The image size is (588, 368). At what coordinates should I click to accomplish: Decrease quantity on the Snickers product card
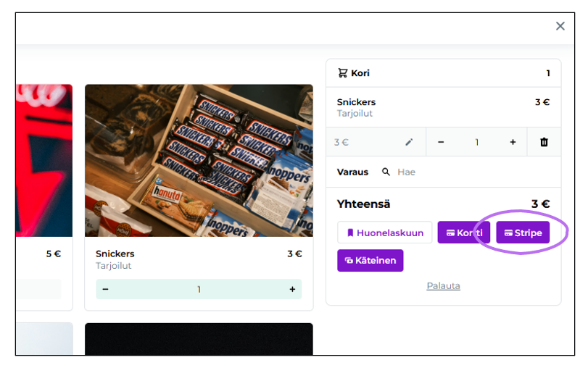(105, 289)
